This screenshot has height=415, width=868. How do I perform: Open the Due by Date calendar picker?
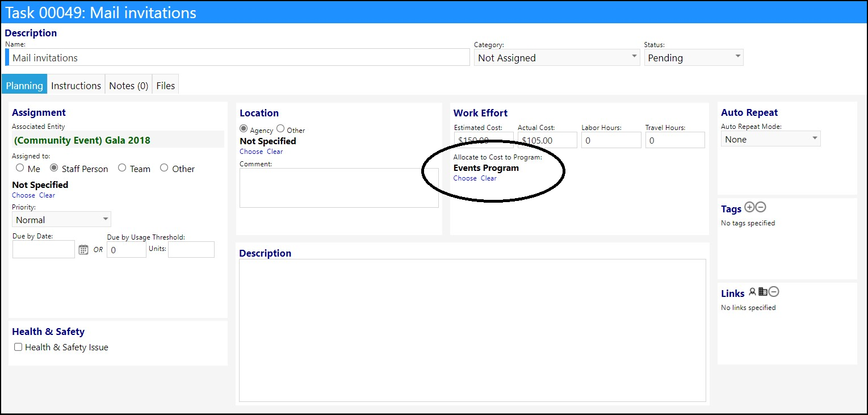83,249
